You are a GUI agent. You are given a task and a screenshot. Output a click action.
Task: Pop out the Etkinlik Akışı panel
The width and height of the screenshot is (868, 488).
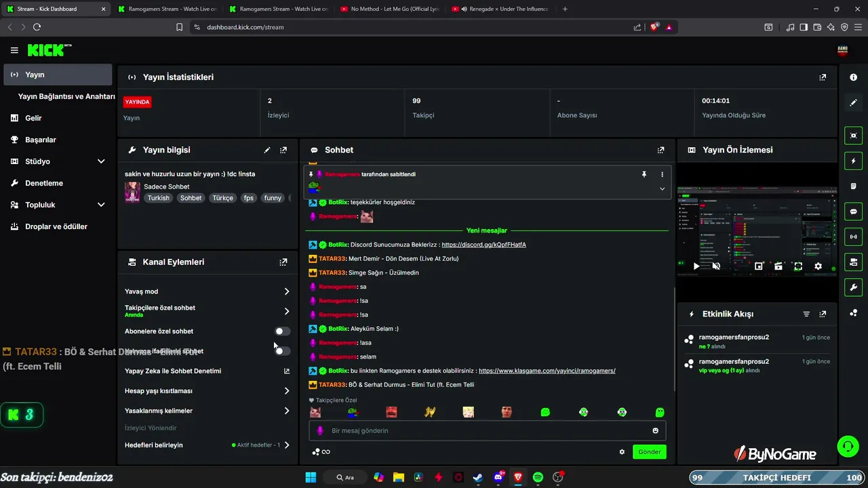click(x=823, y=314)
